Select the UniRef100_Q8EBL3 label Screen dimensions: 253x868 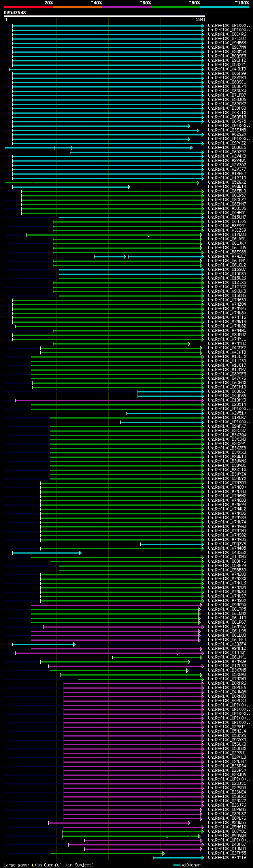click(227, 191)
